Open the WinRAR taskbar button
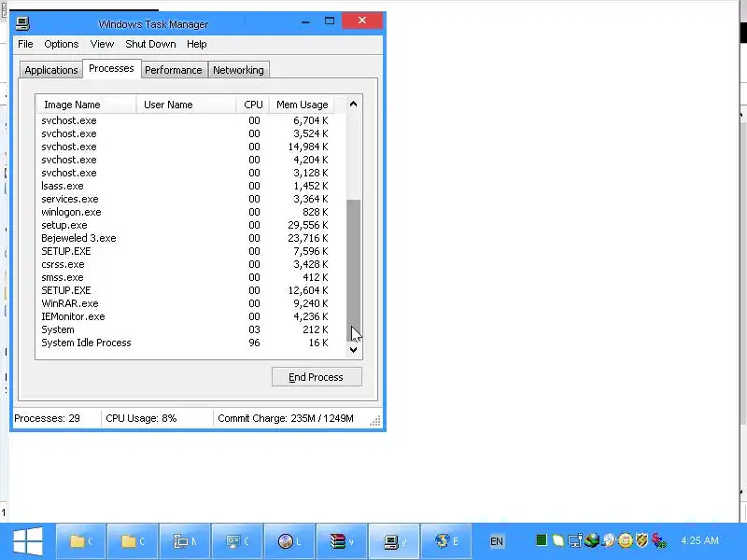The image size is (747, 560). (x=342, y=541)
